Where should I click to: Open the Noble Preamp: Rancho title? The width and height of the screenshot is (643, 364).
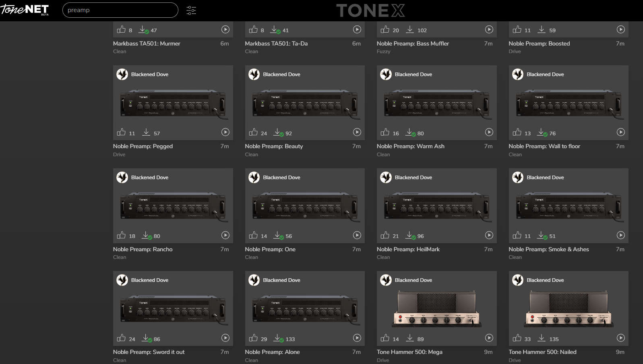click(x=143, y=249)
